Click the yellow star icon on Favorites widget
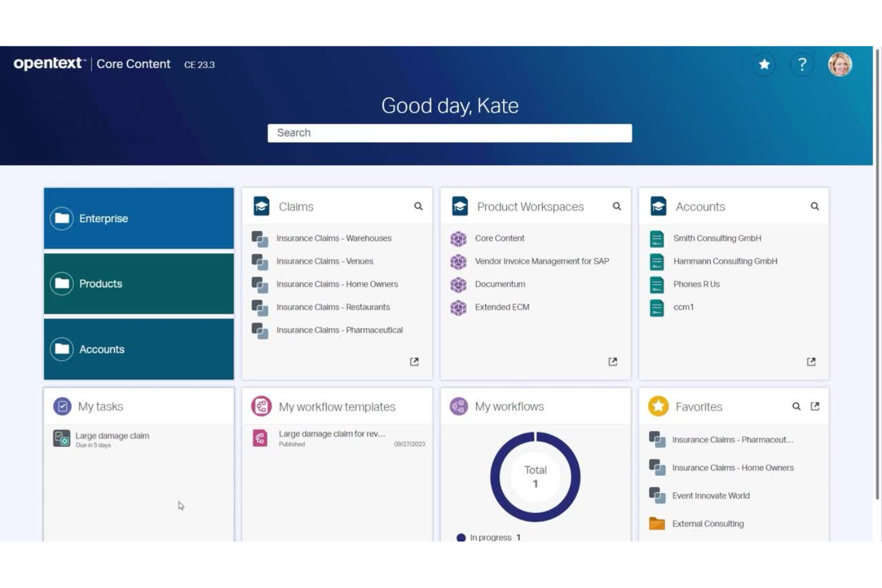Screen dimensions: 882x588 658,406
